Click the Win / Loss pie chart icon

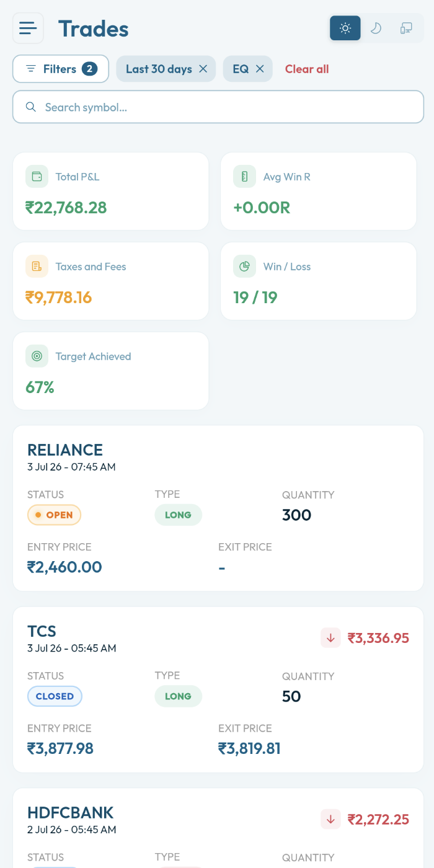244,267
